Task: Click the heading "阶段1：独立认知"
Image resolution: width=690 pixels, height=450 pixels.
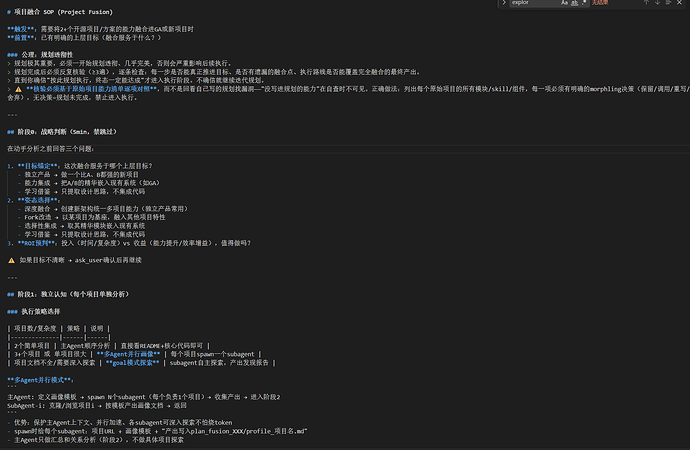Action: pyautogui.click(x=73, y=294)
